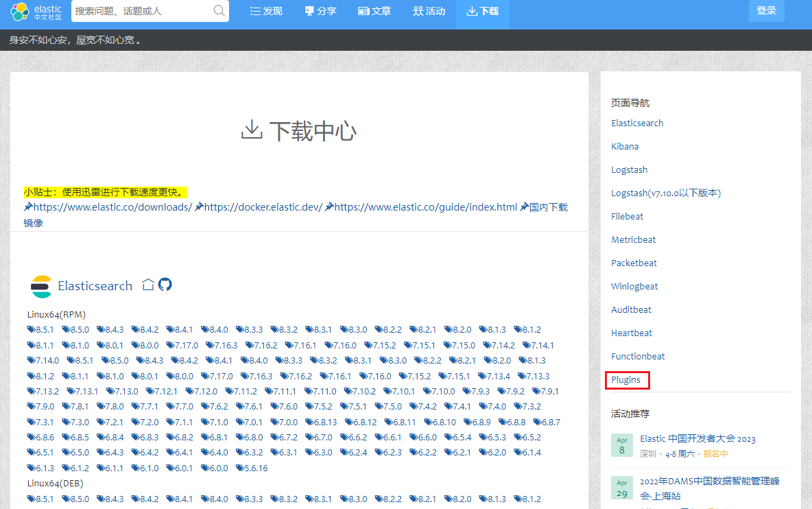Click the 登录 login button

[767, 11]
